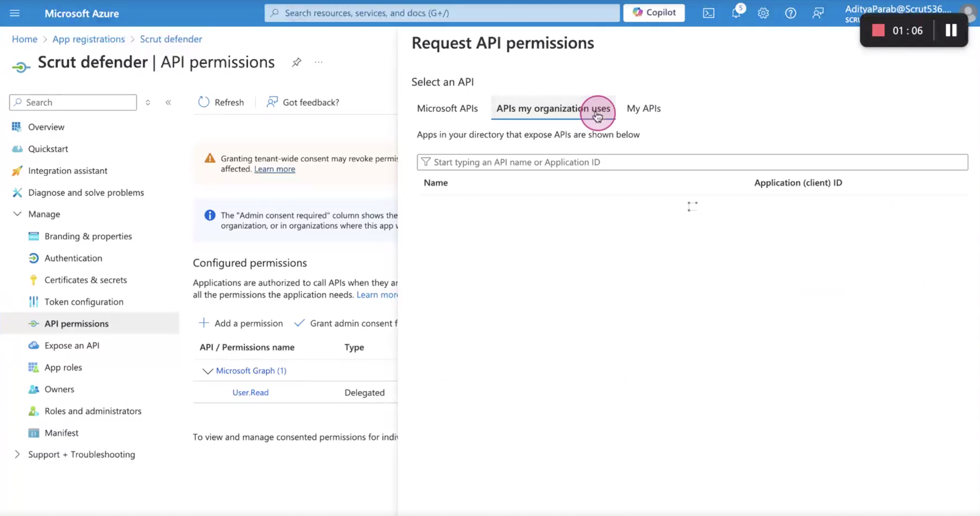The width and height of the screenshot is (980, 516).
Task: Open portal settings gear icon
Action: tap(763, 13)
